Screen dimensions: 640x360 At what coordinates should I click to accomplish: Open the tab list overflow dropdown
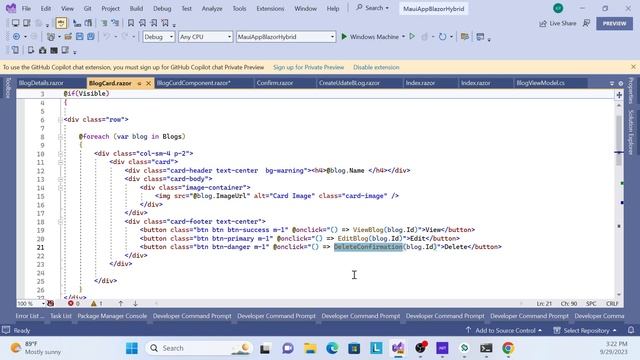(x=612, y=83)
